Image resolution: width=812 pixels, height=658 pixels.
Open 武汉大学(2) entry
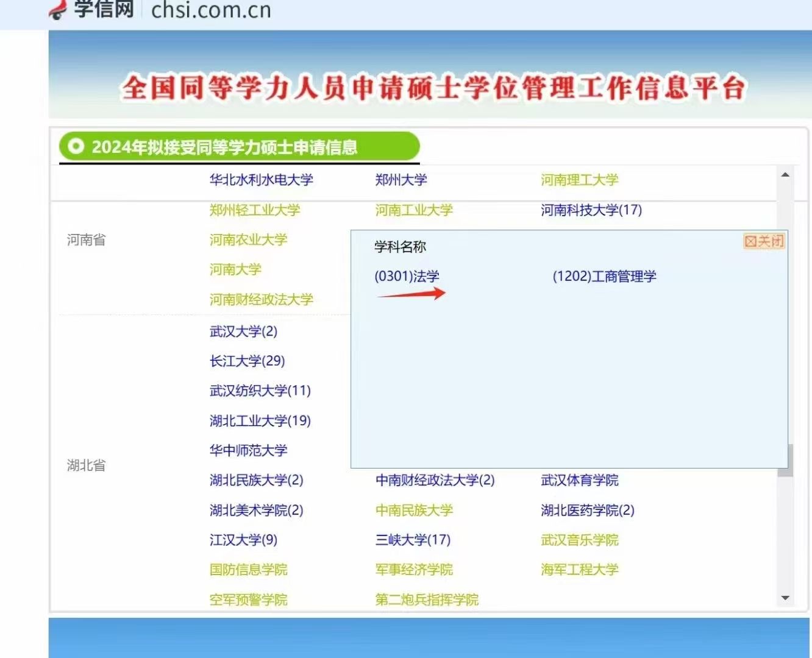coord(243,331)
